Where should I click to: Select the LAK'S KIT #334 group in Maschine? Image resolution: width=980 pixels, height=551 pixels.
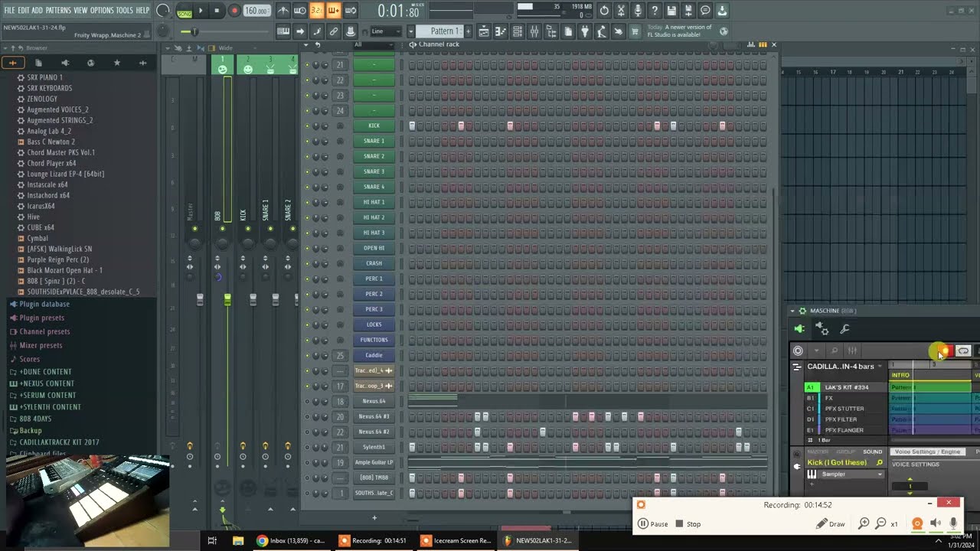click(x=846, y=387)
